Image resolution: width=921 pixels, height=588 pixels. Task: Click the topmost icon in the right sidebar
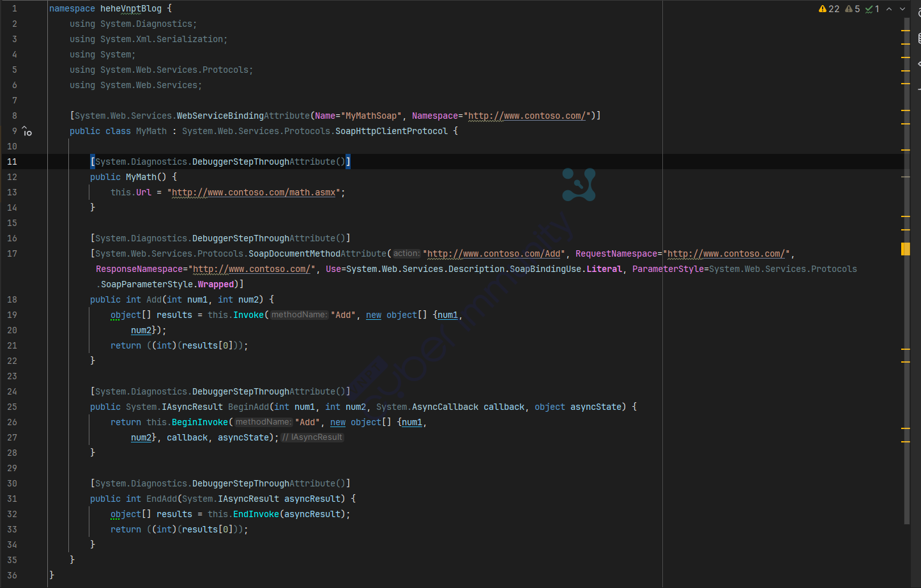pyautogui.click(x=918, y=13)
